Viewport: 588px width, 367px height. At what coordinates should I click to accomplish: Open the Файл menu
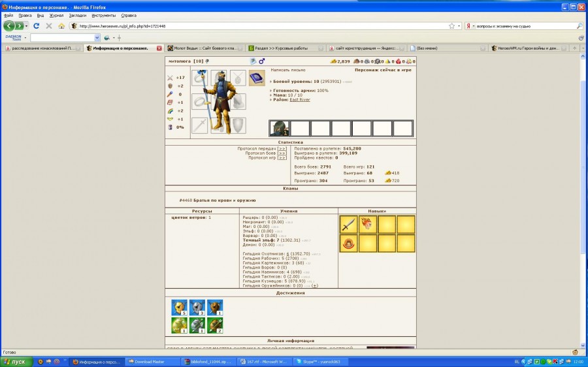click(x=8, y=16)
